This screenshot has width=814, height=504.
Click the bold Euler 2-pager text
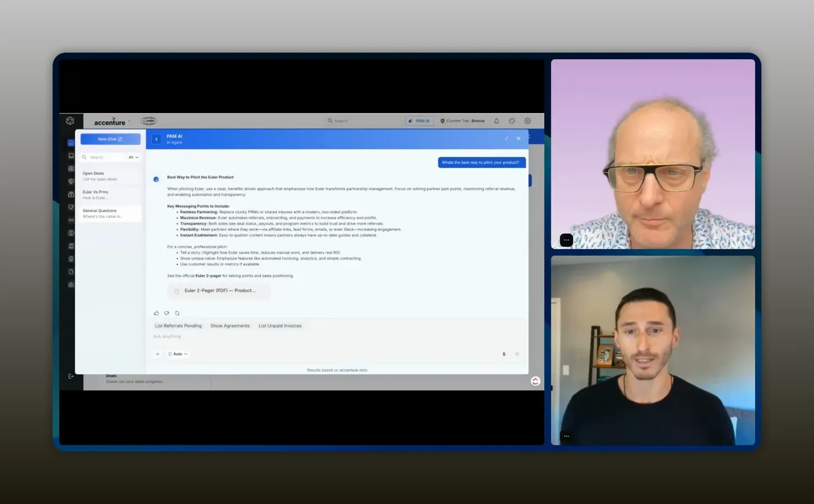pos(208,276)
